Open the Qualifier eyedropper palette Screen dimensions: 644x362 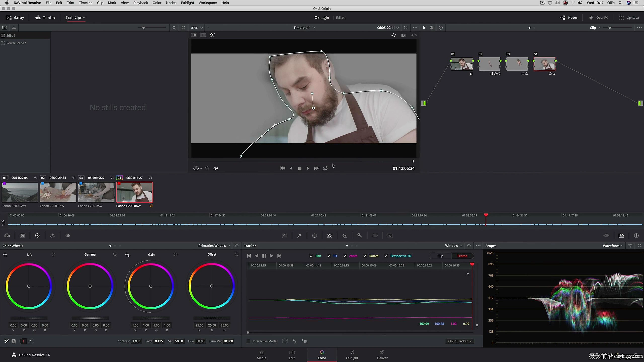pos(299,236)
